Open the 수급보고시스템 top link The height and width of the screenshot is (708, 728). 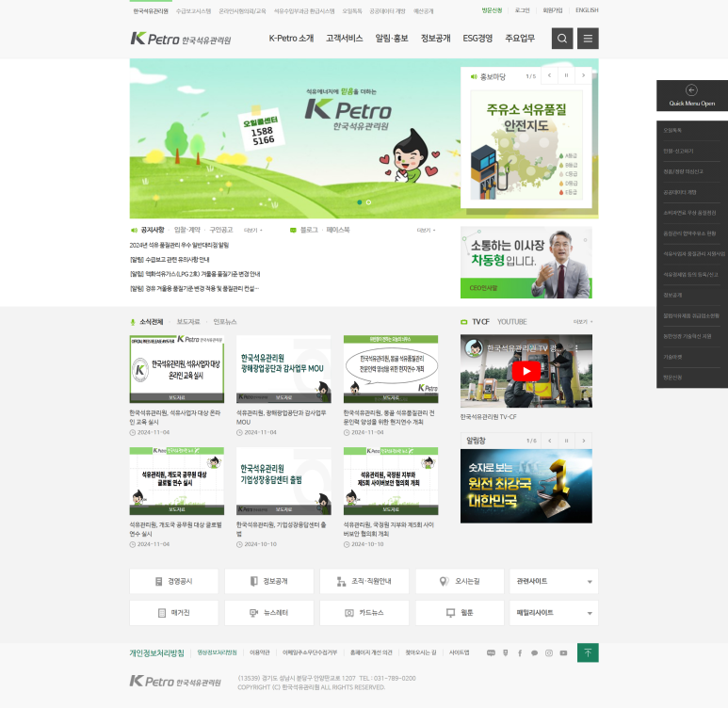[x=194, y=11]
